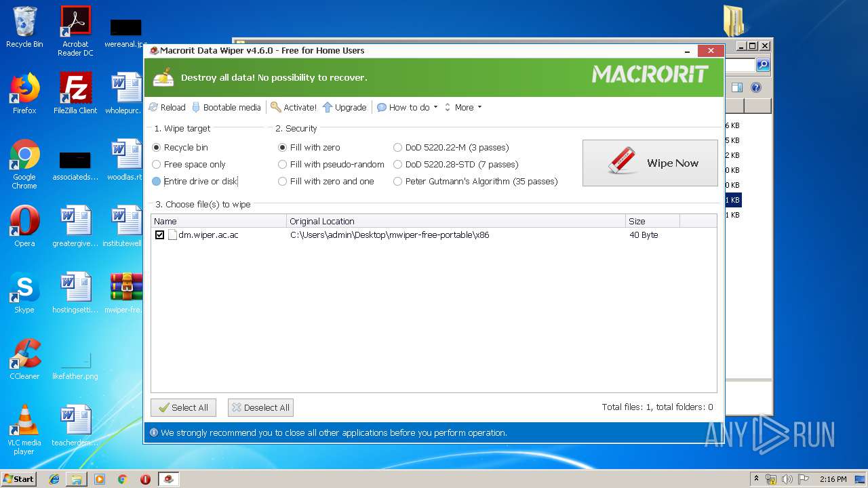Select the folder icon on desktop corner
Screen dimensions: 868x488
(x=734, y=20)
